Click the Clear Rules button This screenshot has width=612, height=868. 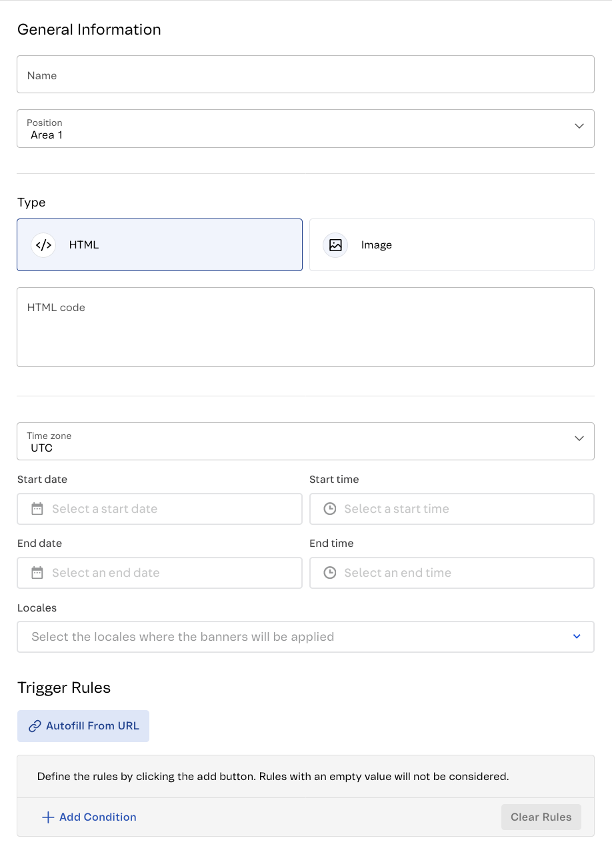point(541,817)
